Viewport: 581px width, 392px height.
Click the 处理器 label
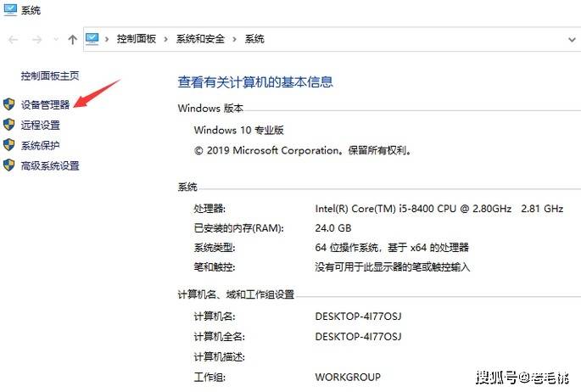[209, 209]
